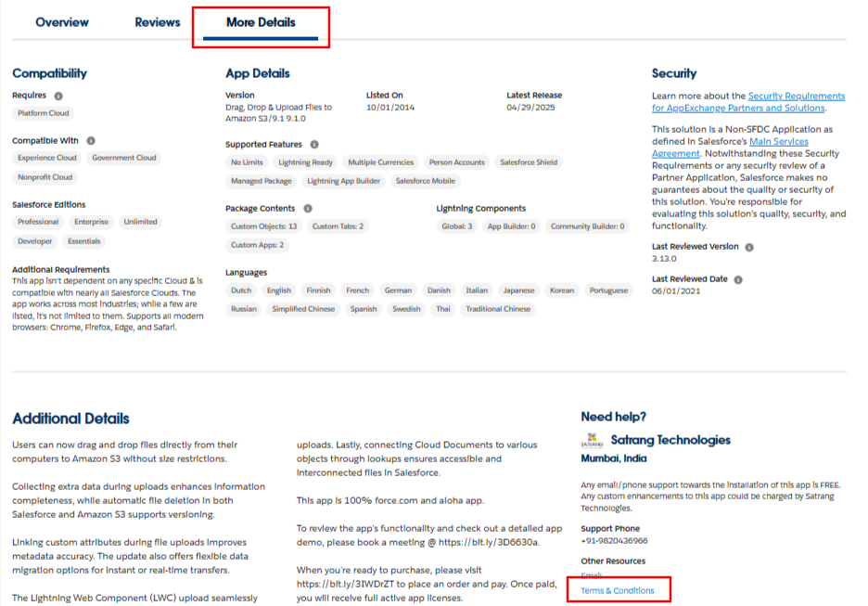The height and width of the screenshot is (606, 868).
Task: Click the German language tag
Action: (x=398, y=290)
